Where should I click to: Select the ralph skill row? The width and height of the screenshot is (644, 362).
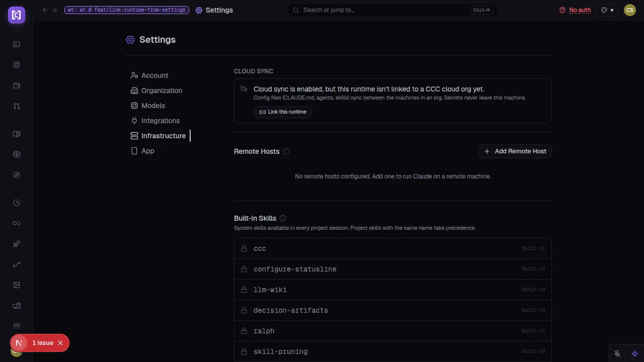tap(393, 331)
